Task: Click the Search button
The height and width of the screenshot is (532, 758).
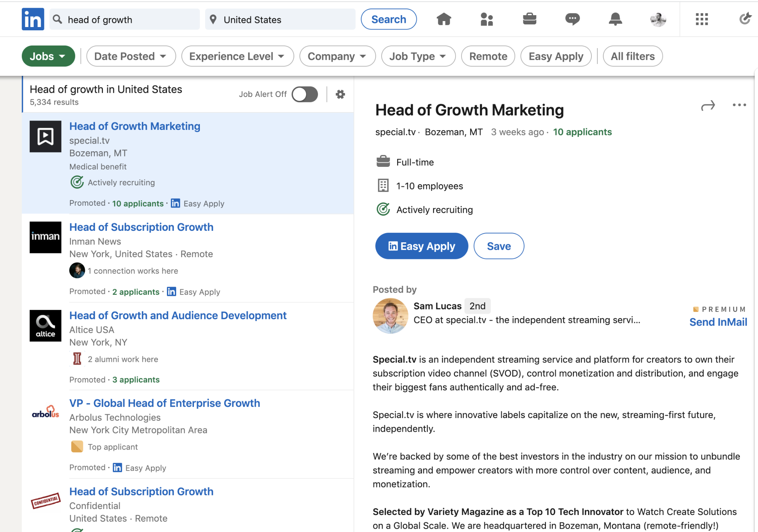Action: [389, 19]
